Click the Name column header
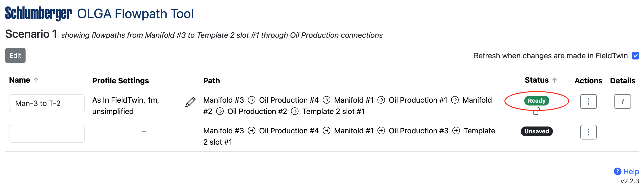 (x=19, y=80)
